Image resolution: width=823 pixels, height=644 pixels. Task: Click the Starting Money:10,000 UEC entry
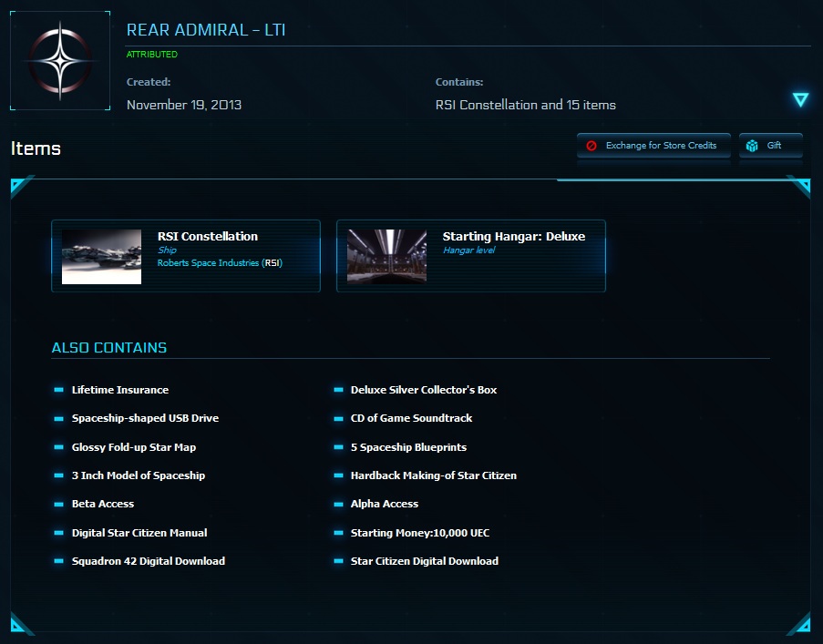point(420,533)
